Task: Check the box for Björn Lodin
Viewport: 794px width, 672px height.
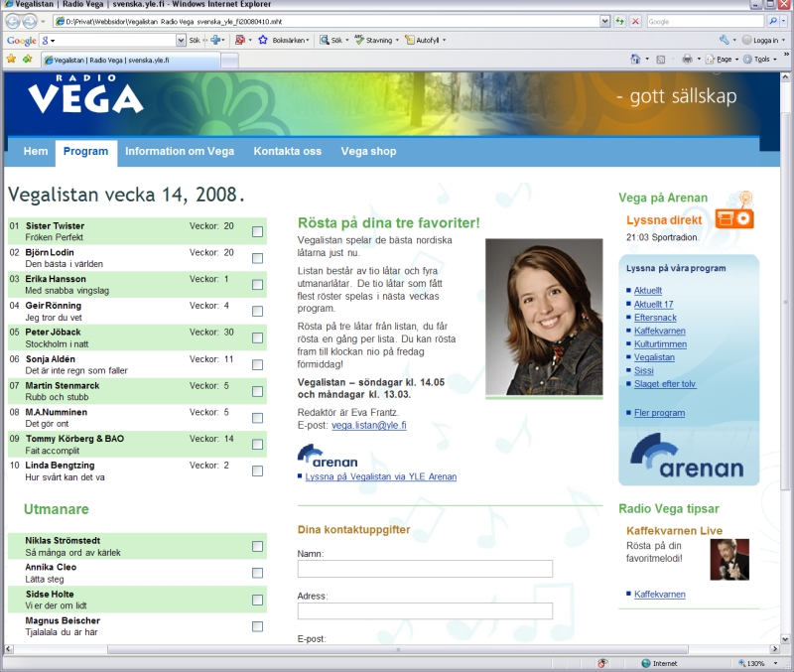Action: click(x=258, y=258)
